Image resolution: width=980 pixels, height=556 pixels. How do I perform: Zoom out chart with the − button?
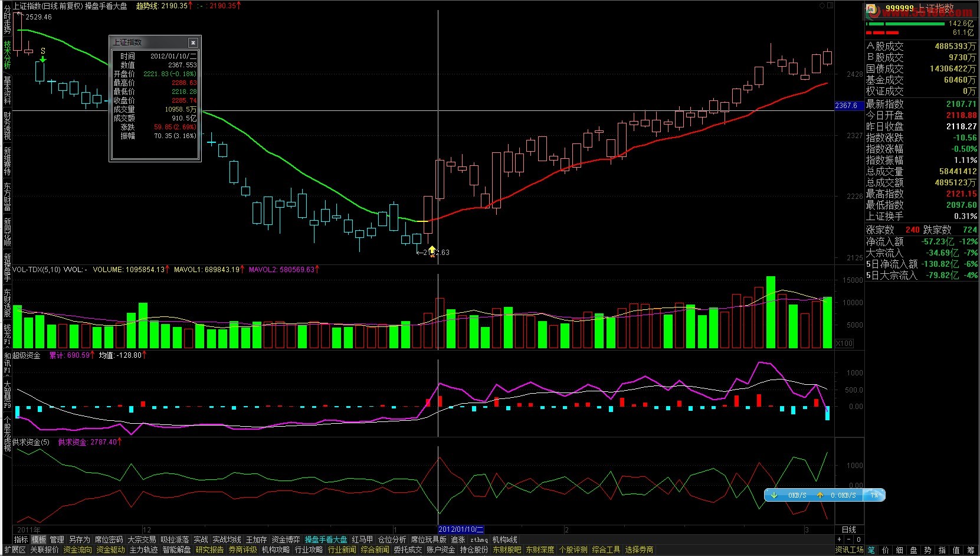point(849,539)
